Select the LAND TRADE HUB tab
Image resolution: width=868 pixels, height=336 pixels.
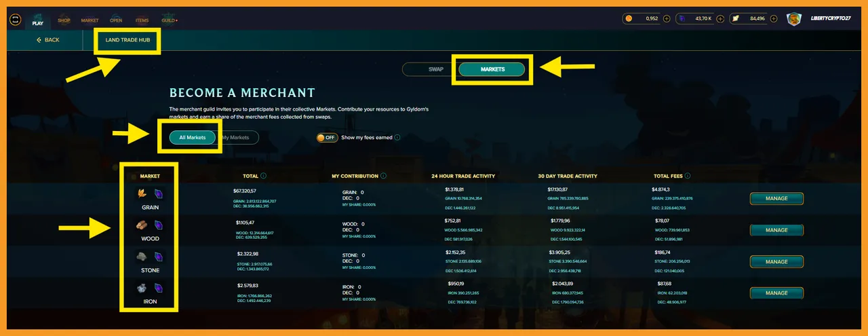pyautogui.click(x=127, y=40)
